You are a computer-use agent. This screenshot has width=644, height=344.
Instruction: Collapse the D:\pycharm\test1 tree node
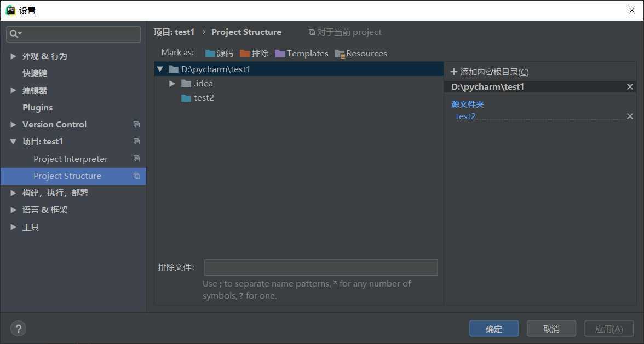tap(160, 69)
